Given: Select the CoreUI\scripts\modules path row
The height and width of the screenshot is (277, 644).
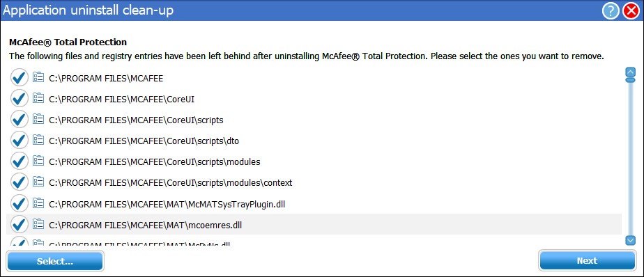Looking at the screenshot, I should coord(314,161).
